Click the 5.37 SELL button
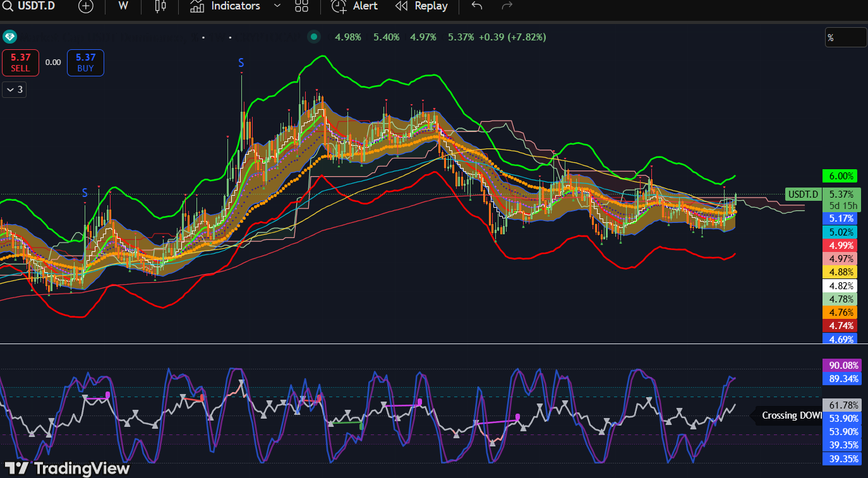868x478 pixels. (x=20, y=63)
